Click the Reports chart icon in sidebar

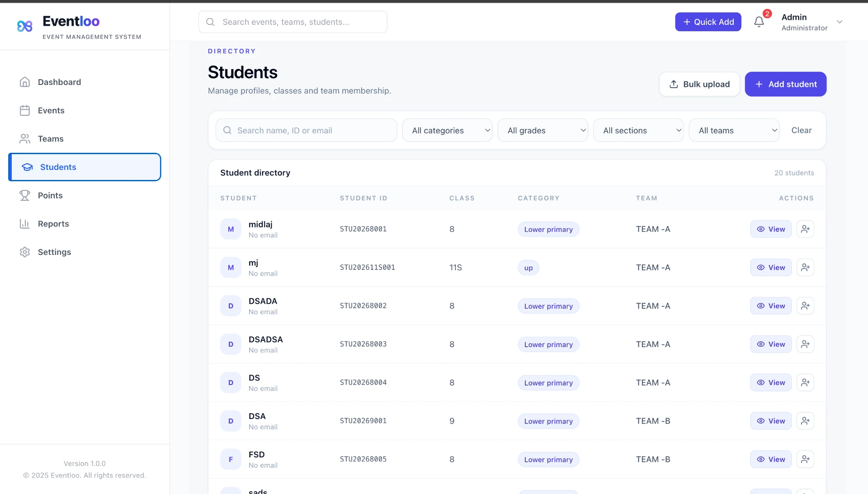[x=25, y=224]
